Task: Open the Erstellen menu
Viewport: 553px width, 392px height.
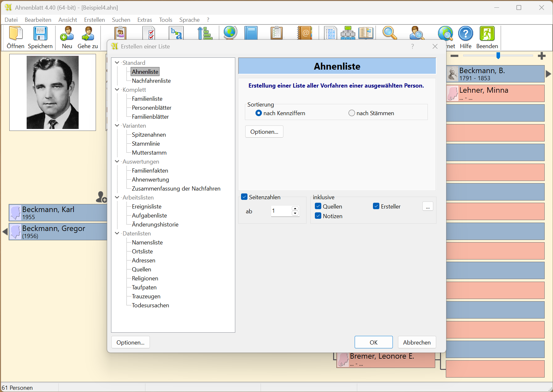Action: [94, 20]
